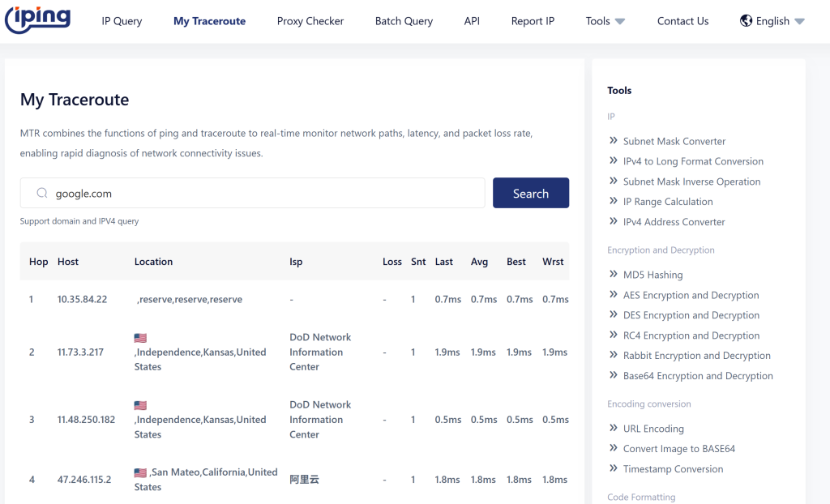Click the double-chevron icon beside MD5 Hashing
The width and height of the screenshot is (830, 504).
click(614, 275)
